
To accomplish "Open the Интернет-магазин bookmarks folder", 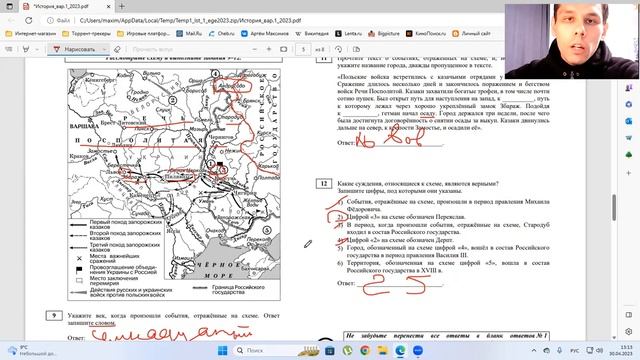I will coord(31,33).
